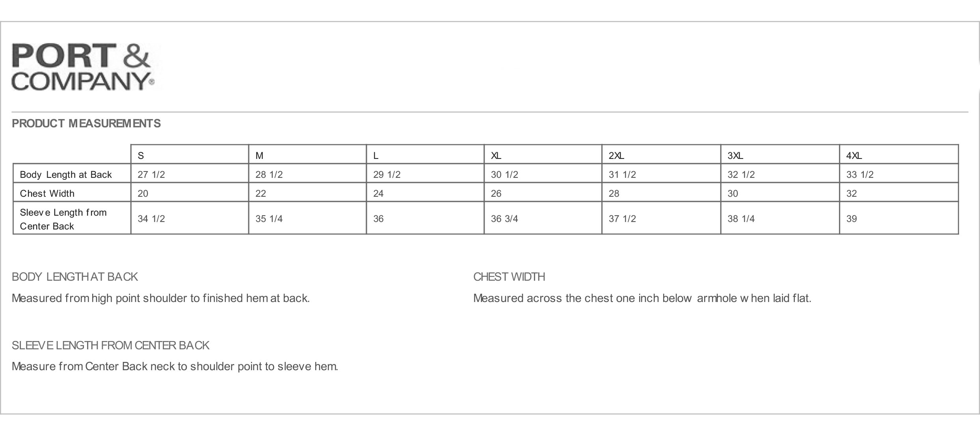Click the Body Length at Back row label
This screenshot has width=980, height=425.
click(66, 175)
